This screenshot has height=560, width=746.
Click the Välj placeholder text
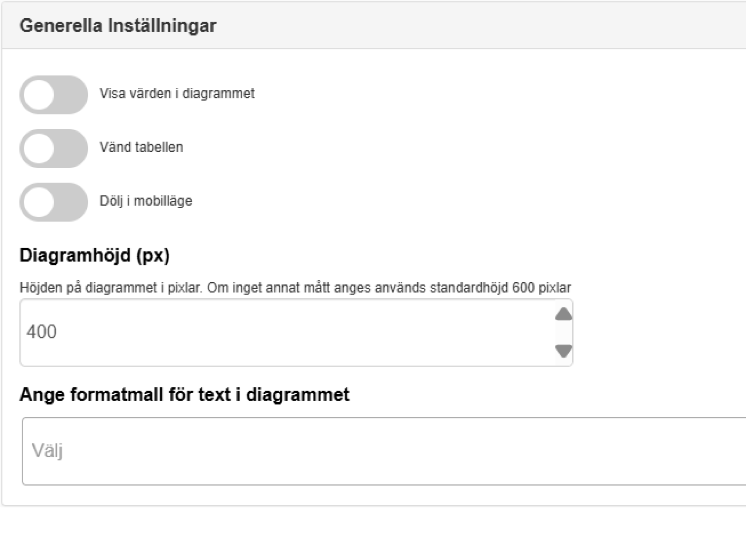click(47, 450)
